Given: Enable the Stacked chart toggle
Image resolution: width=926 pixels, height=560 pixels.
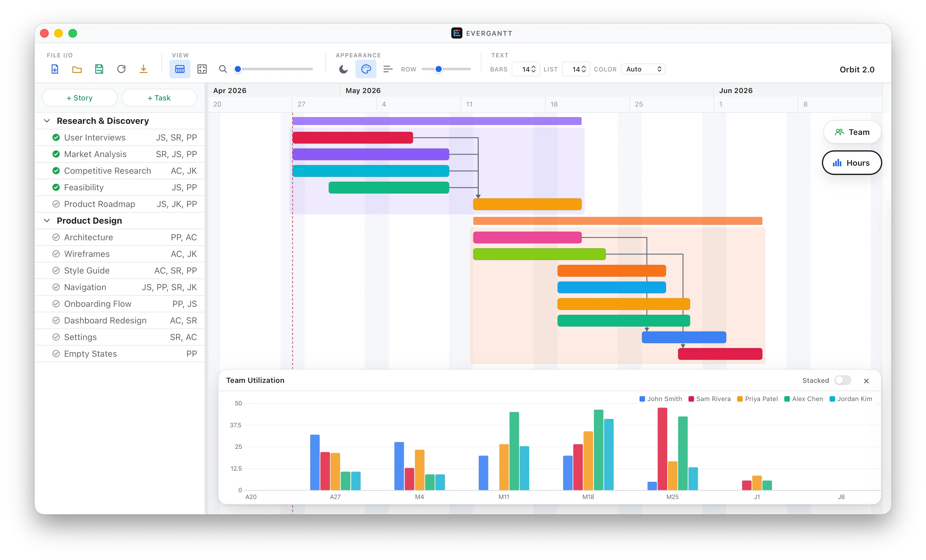Looking at the screenshot, I should (x=843, y=380).
